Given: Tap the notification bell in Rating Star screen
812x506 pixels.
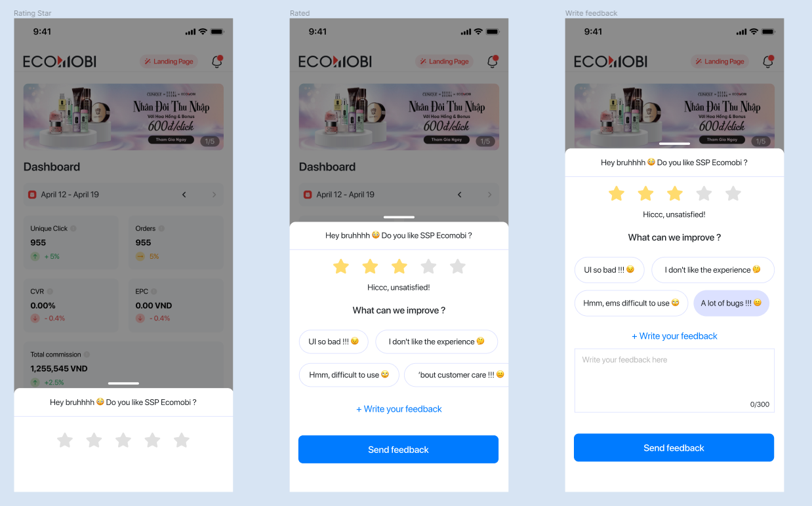Looking at the screenshot, I should pyautogui.click(x=217, y=62).
